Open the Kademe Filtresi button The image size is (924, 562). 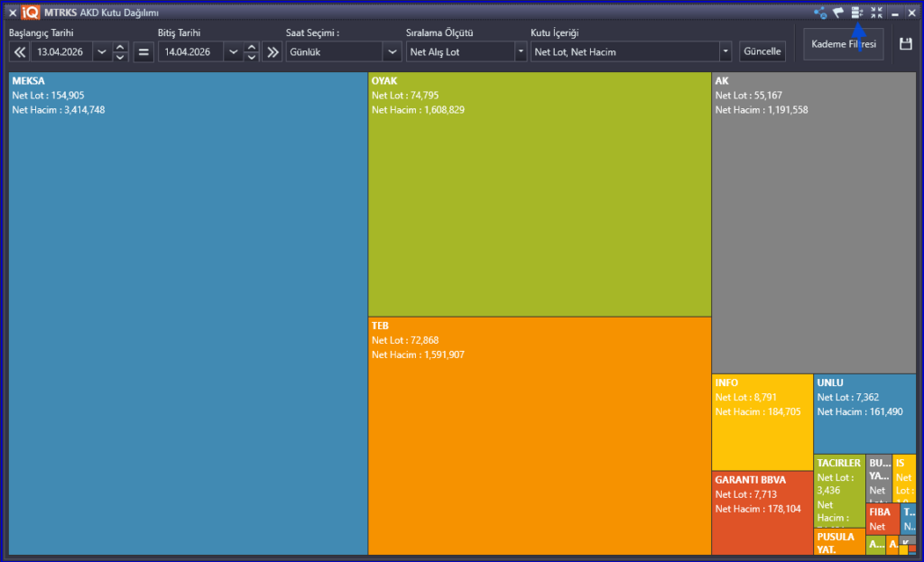(x=843, y=44)
